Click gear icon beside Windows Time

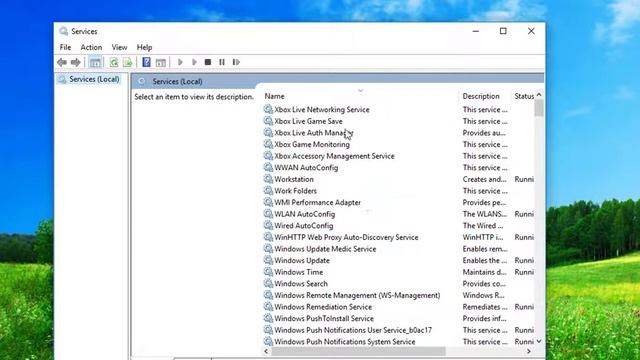point(268,272)
